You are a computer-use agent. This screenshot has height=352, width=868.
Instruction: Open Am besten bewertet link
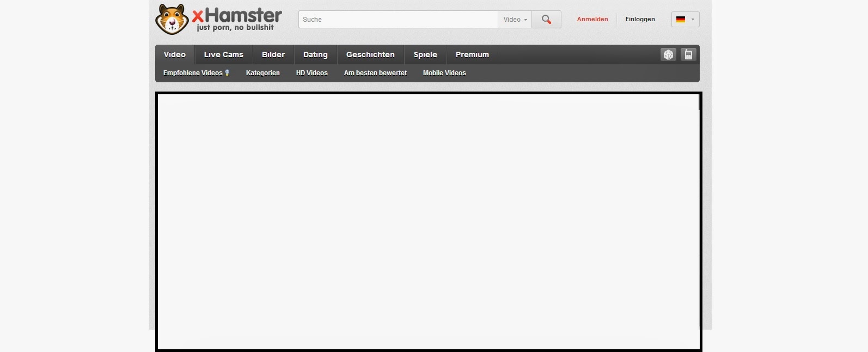tap(375, 72)
